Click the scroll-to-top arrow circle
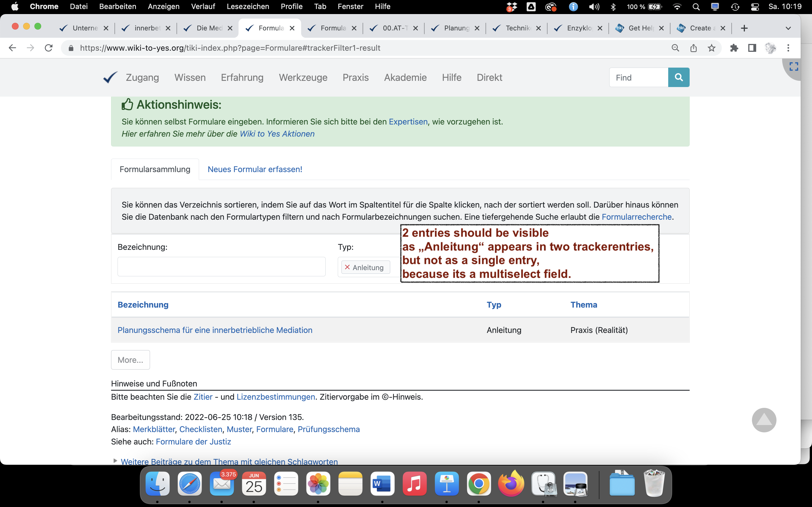Screen dimensions: 812x507 [764, 420]
